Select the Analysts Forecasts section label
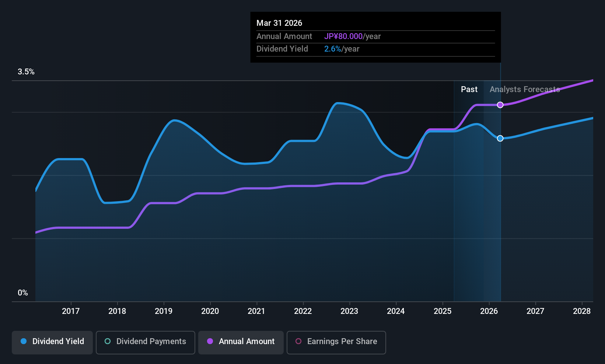The width and height of the screenshot is (605, 364). [525, 89]
